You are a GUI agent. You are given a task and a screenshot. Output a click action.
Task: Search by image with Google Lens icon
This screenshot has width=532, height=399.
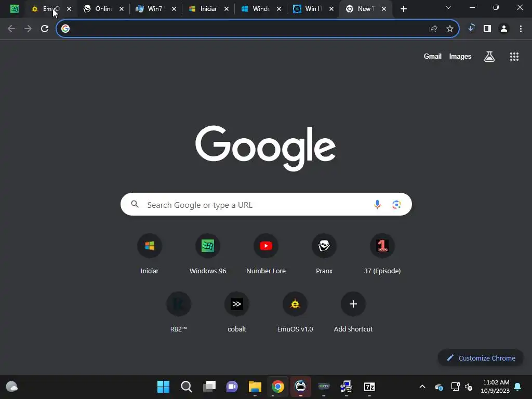click(396, 204)
